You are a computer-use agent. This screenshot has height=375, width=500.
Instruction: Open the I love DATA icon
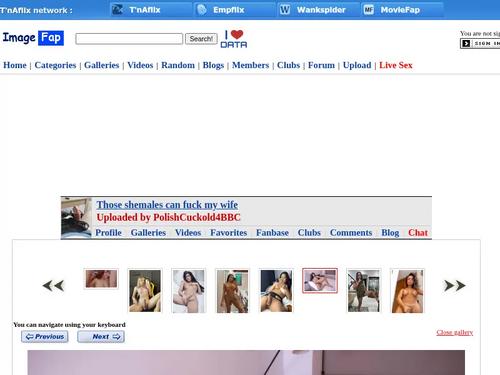[234, 39]
